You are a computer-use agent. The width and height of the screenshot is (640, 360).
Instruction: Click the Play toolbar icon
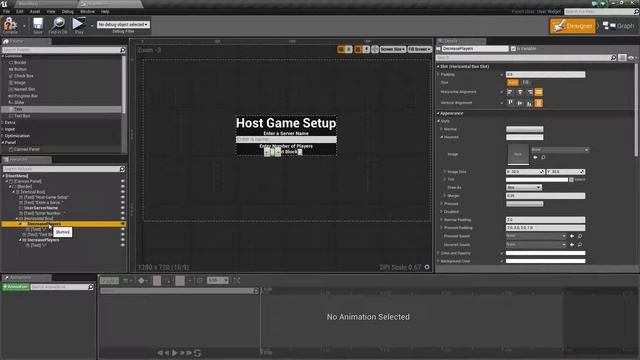tap(78, 25)
